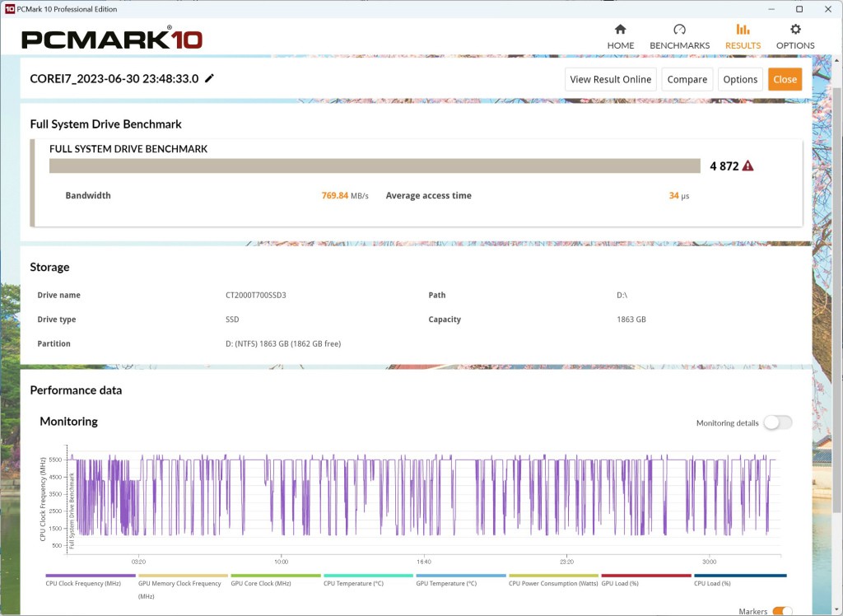Select the CPU Power Consumption legend swatch

553,576
